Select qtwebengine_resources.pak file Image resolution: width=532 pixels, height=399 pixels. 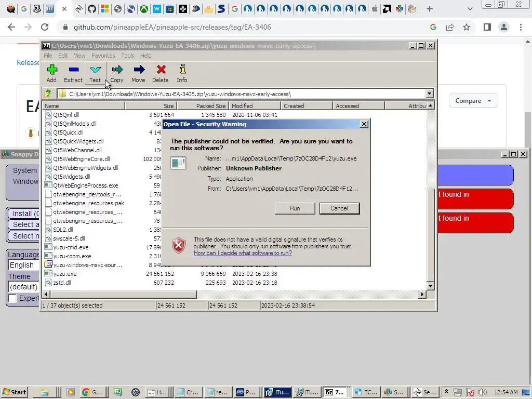pos(88,203)
